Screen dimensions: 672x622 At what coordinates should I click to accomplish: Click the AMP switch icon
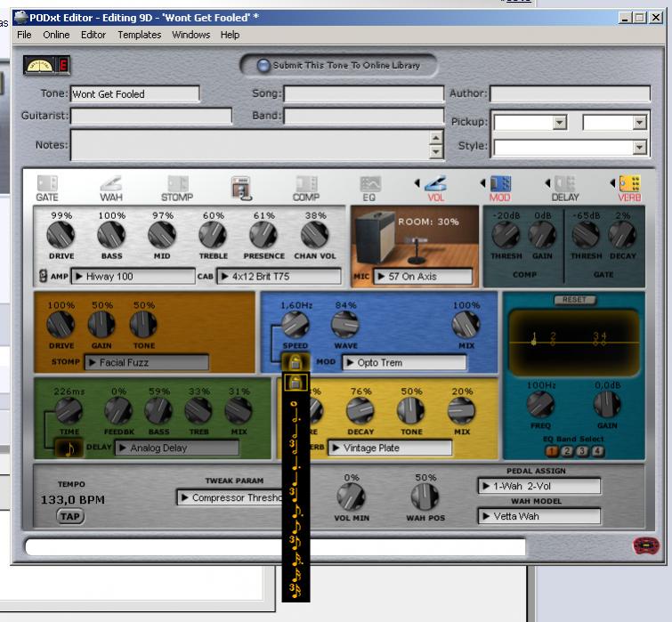[x=43, y=276]
